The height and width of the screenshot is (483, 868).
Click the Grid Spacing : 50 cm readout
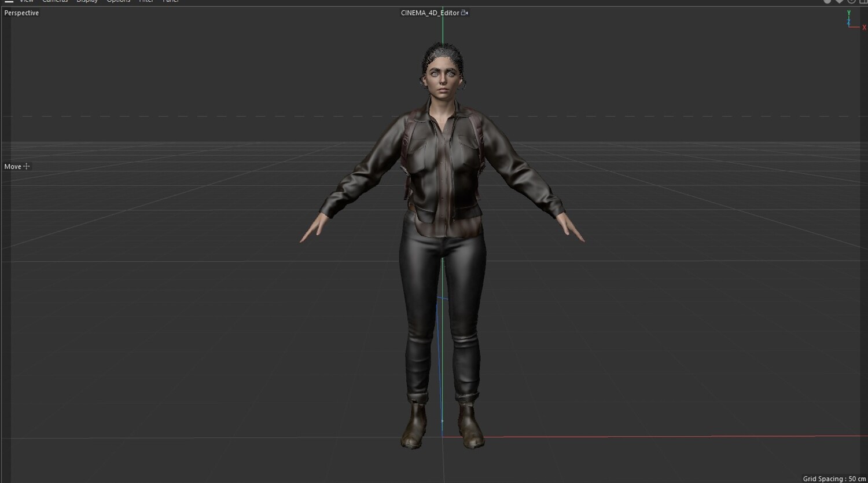pyautogui.click(x=834, y=479)
